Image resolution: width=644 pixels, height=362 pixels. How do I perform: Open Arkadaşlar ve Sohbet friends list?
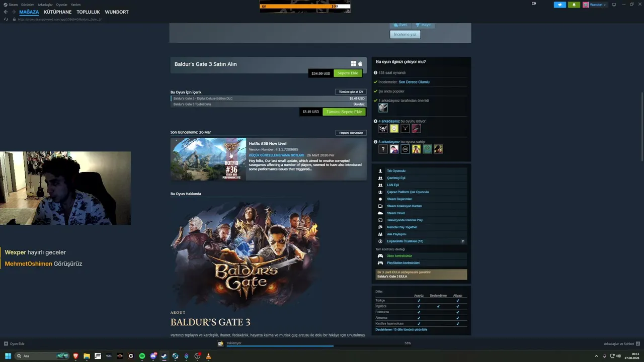[x=622, y=344]
